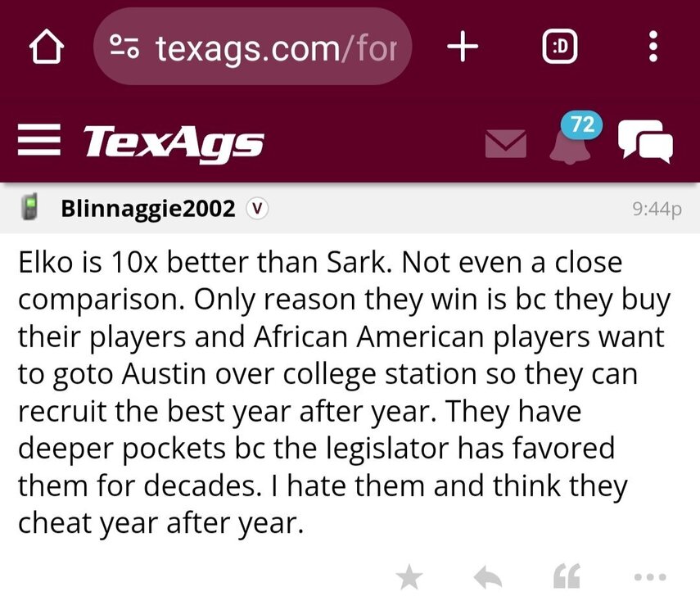This screenshot has width=700, height=614.
Task: Click the 9:44p post timestamp
Action: coord(657,209)
